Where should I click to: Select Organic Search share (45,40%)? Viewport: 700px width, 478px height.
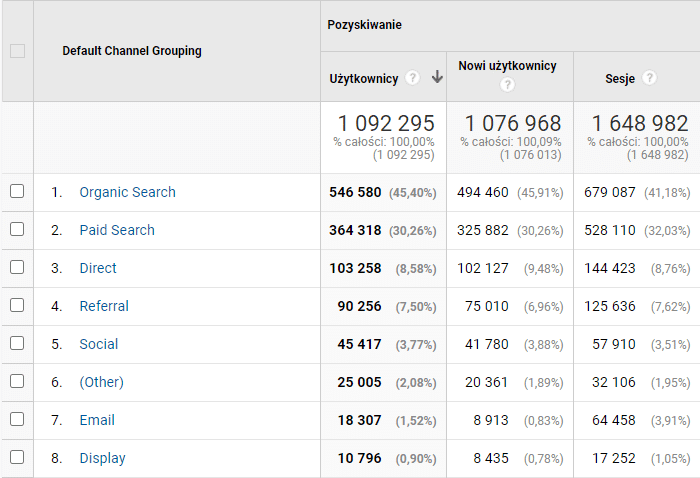click(x=412, y=193)
